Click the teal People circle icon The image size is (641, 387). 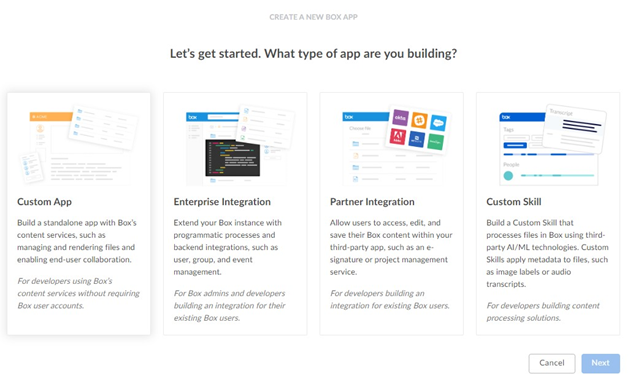pyautogui.click(x=508, y=176)
